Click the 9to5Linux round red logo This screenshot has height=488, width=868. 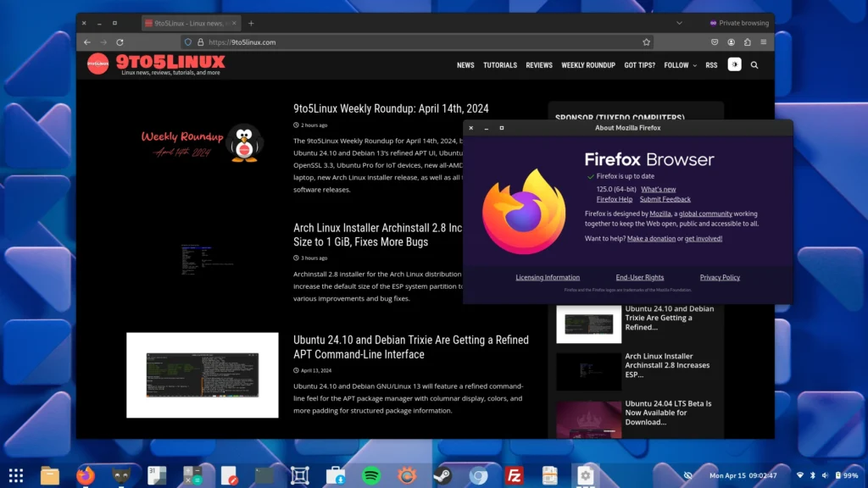click(98, 64)
